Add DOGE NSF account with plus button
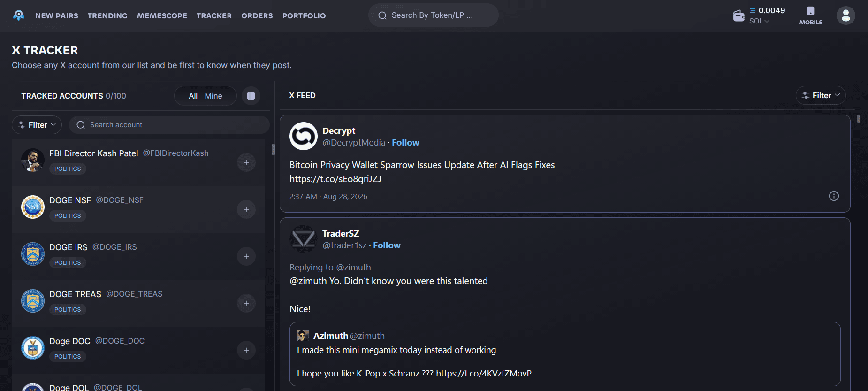Image resolution: width=868 pixels, height=391 pixels. pyautogui.click(x=246, y=209)
